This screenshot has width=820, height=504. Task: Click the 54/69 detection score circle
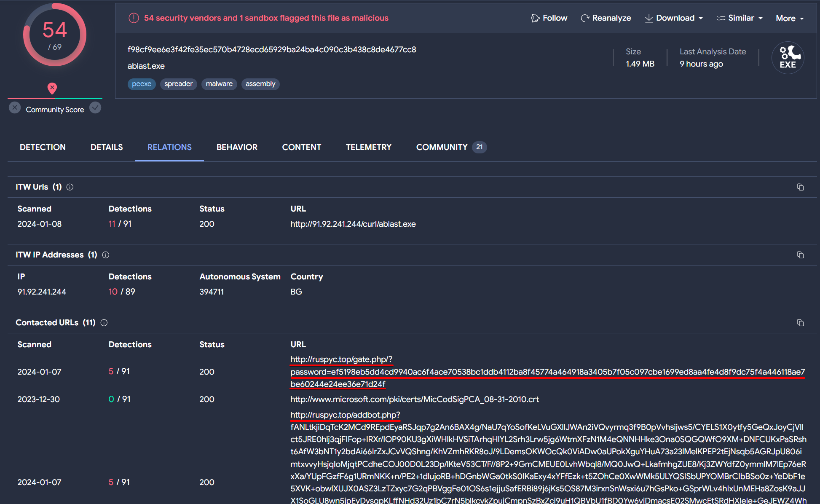coord(55,35)
